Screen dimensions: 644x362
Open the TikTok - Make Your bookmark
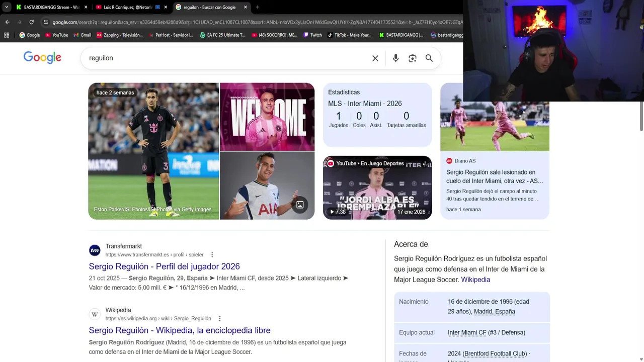tap(349, 35)
